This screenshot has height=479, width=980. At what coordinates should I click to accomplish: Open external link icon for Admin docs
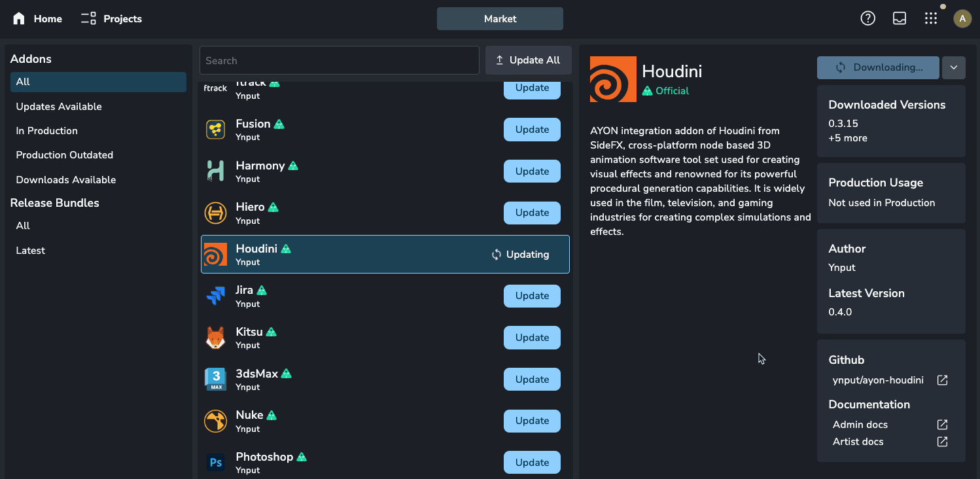(x=942, y=425)
